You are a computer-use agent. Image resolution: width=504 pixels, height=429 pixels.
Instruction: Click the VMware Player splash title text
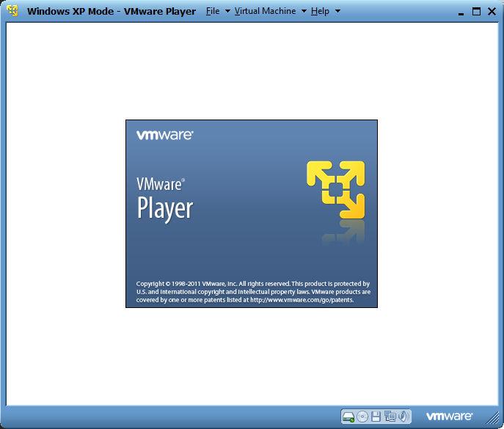(164, 199)
